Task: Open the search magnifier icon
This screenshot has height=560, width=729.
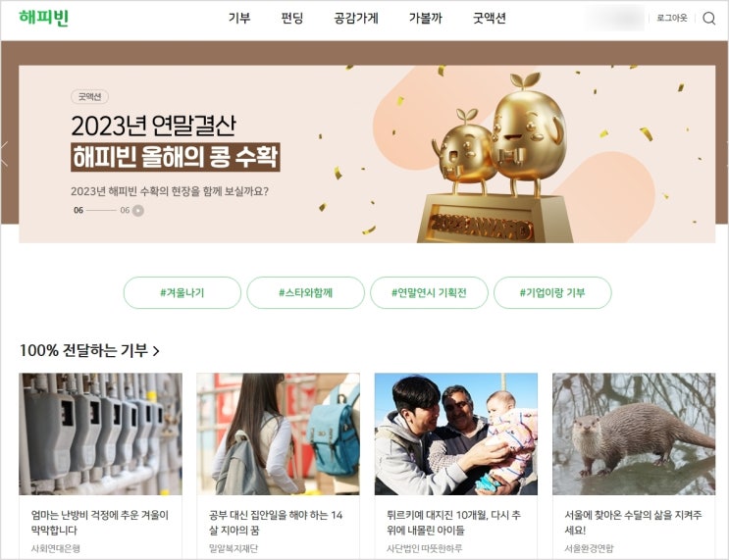Action: point(708,18)
